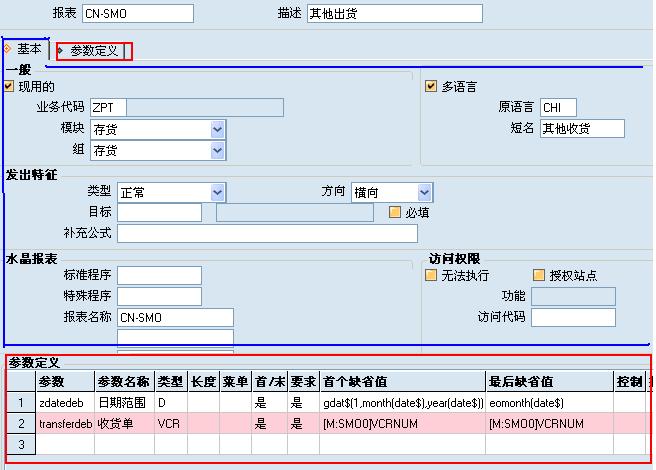Click the 短名 input field
This screenshot has width=656, height=470.
[x=581, y=128]
